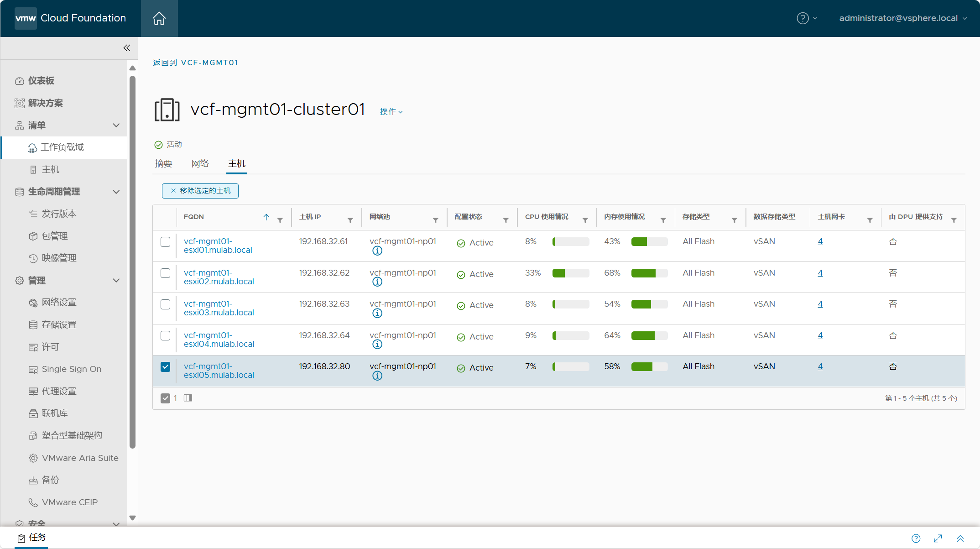Collapse the sidebar with double-chevron icon

pyautogui.click(x=127, y=48)
